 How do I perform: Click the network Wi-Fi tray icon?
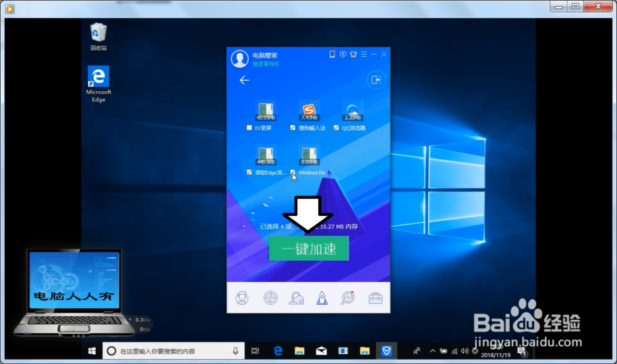[455, 351]
